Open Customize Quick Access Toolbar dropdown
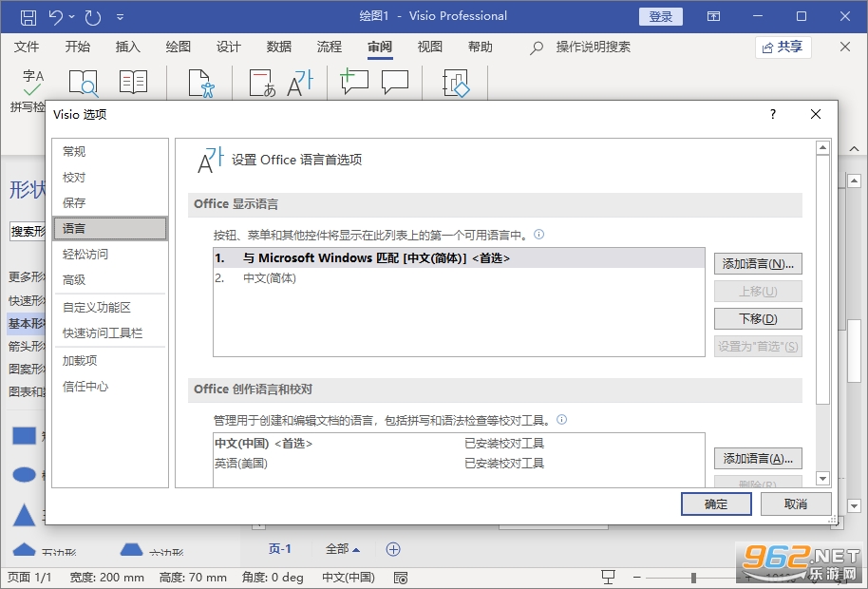868x589 pixels. coord(120,17)
